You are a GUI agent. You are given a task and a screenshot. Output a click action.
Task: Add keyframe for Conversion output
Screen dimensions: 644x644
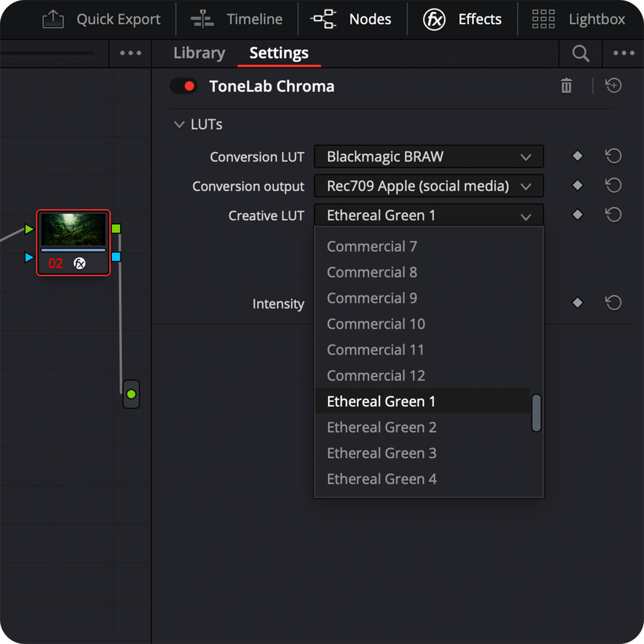[577, 186]
